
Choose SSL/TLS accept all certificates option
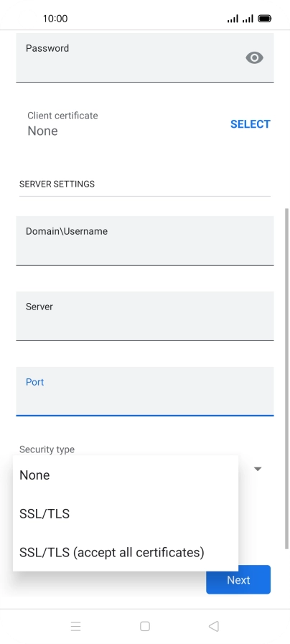126,552
